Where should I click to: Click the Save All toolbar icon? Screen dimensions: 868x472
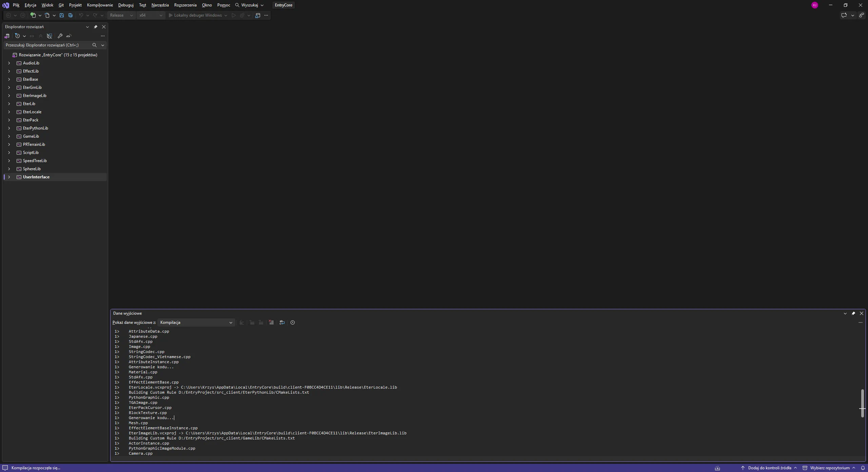[71, 15]
